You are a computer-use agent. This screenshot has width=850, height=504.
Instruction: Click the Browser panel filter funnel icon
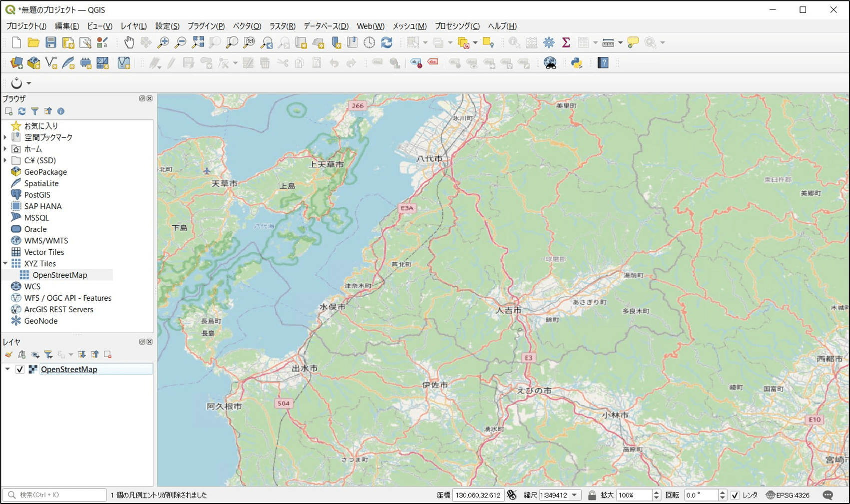pyautogui.click(x=34, y=111)
